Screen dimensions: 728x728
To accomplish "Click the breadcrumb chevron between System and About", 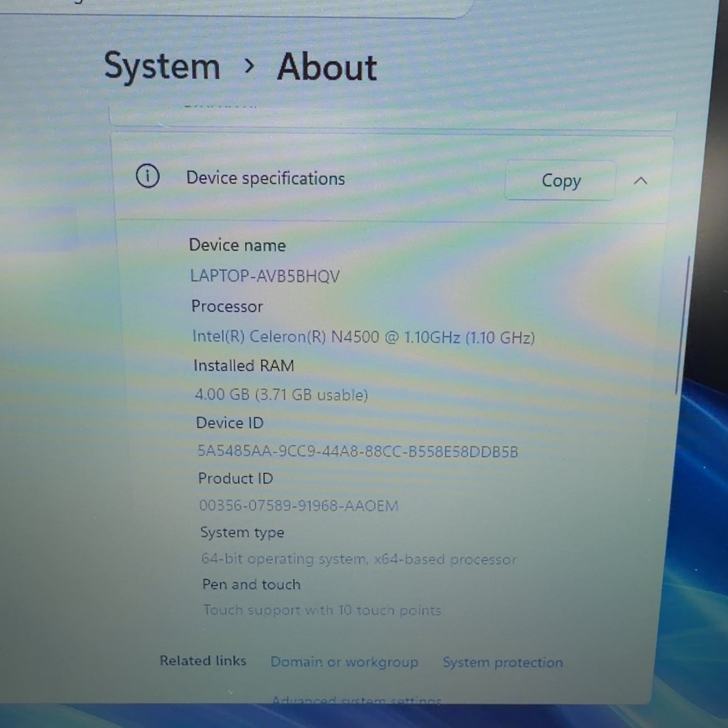I will [x=249, y=66].
